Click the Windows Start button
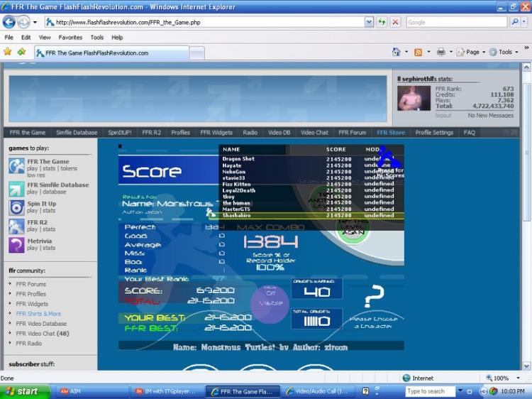This screenshot has height=399, width=532. point(23,391)
